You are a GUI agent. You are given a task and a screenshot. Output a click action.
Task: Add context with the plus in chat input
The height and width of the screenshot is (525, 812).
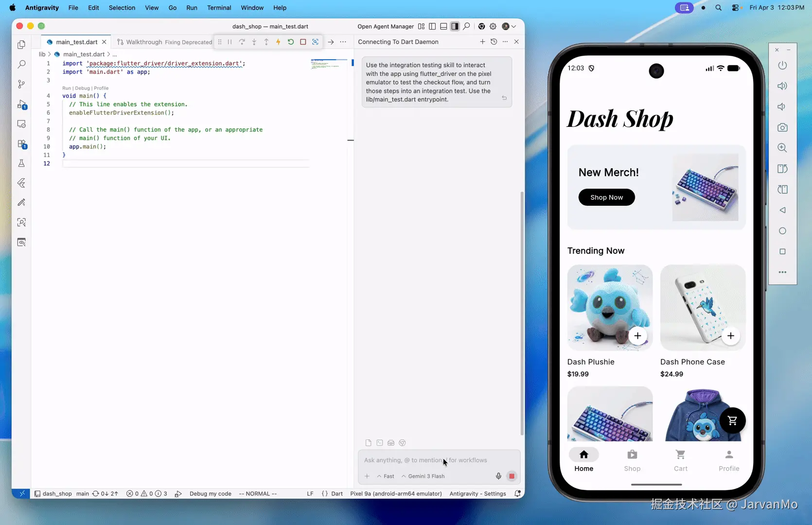(x=367, y=476)
